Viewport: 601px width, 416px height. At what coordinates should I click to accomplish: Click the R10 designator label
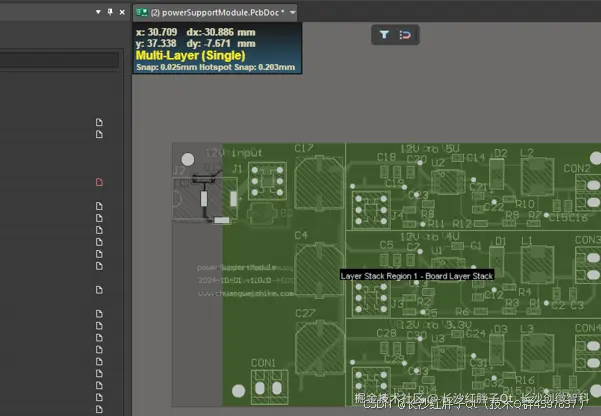525,203
